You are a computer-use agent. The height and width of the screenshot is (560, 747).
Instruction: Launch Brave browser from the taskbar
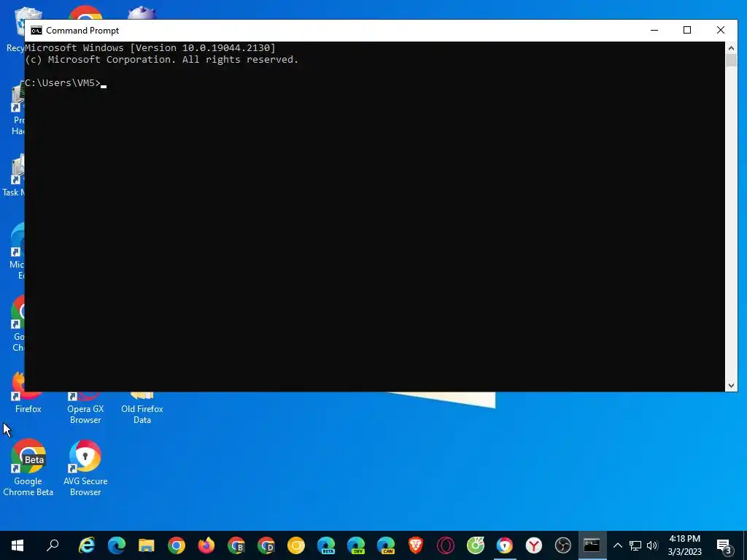pos(415,545)
